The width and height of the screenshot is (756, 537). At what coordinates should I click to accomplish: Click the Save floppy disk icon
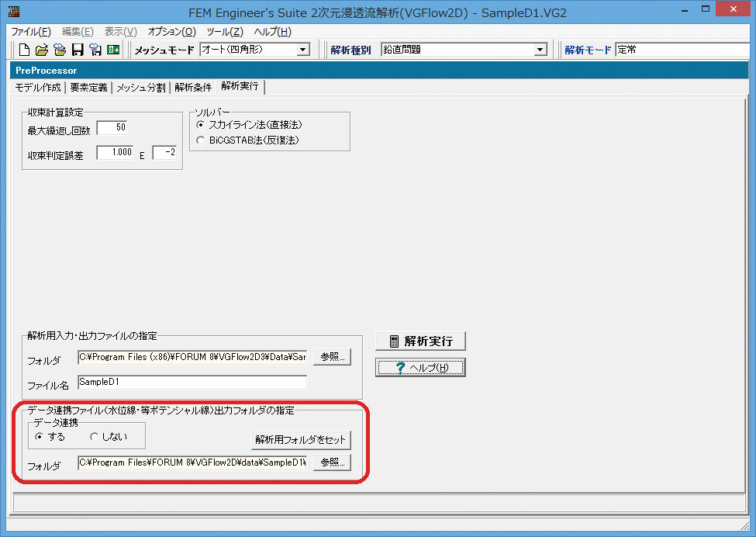[x=78, y=49]
